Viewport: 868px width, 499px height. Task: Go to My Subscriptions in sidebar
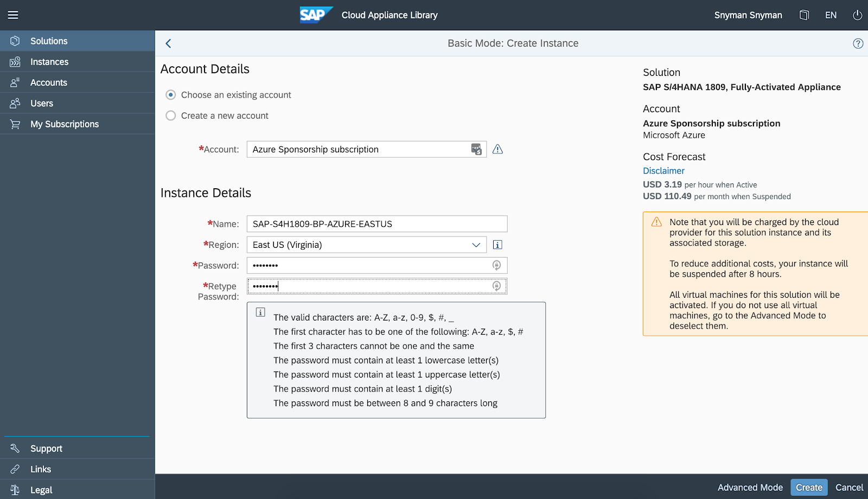[x=65, y=124]
